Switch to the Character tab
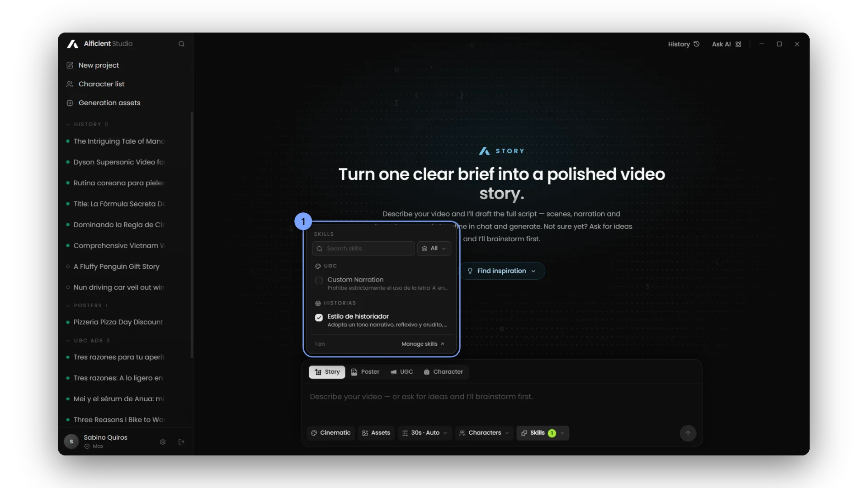 (x=443, y=372)
